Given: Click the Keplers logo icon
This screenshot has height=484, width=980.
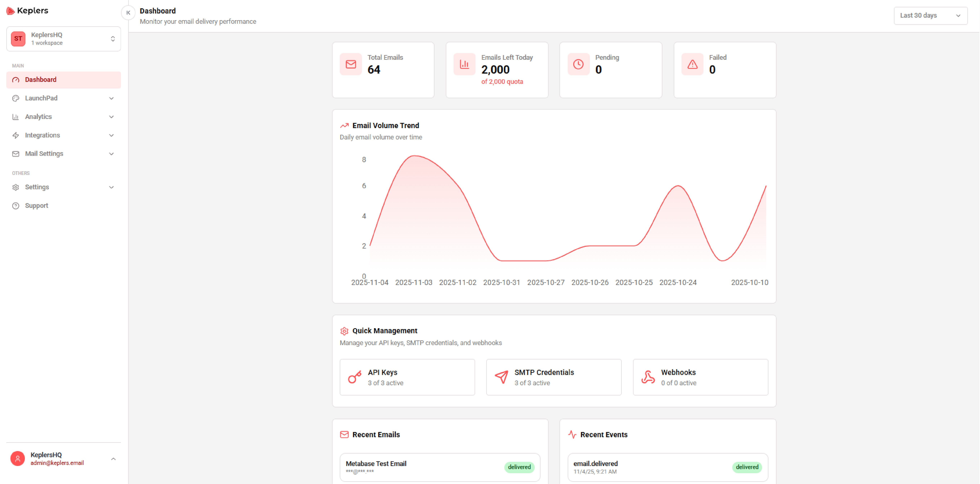Looking at the screenshot, I should [10, 11].
